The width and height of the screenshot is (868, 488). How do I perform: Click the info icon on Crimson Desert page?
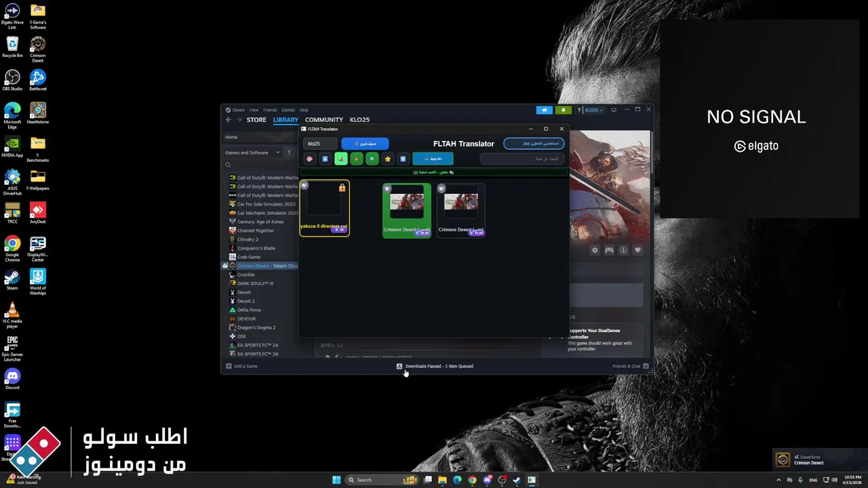point(623,250)
